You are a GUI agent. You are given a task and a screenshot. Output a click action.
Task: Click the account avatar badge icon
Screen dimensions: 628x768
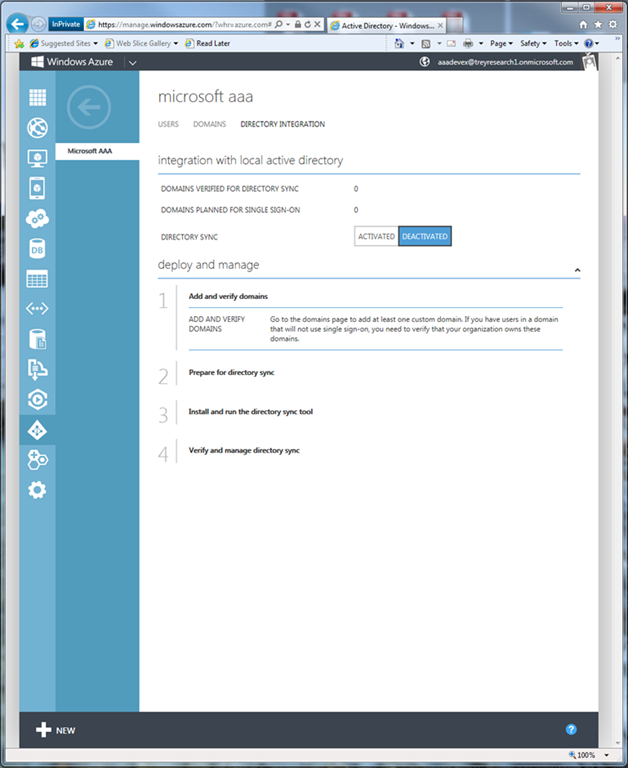tap(590, 62)
